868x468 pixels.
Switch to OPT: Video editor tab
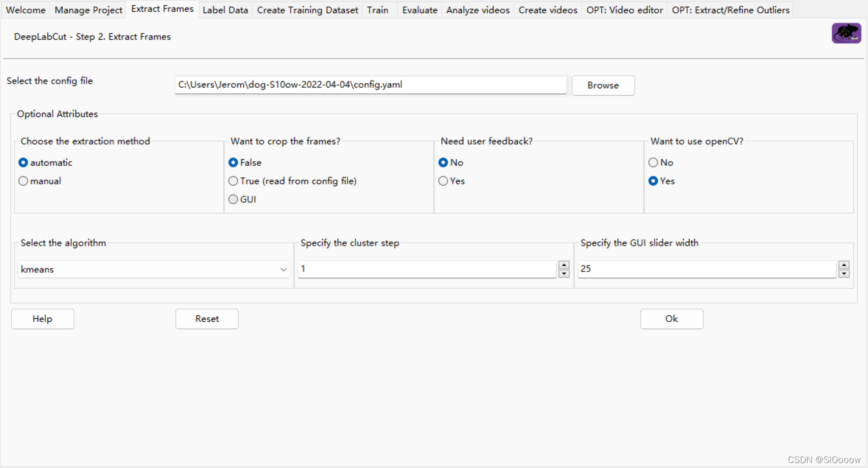click(625, 10)
